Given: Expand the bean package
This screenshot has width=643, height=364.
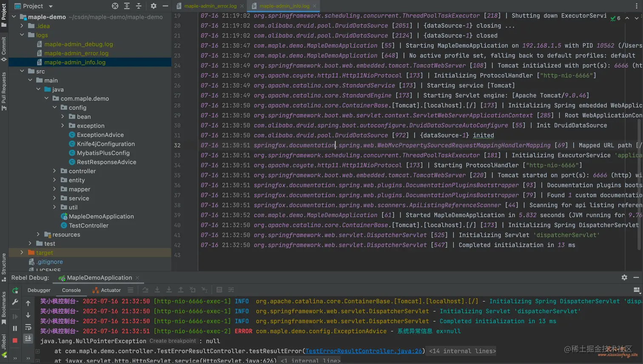Looking at the screenshot, I should (63, 117).
